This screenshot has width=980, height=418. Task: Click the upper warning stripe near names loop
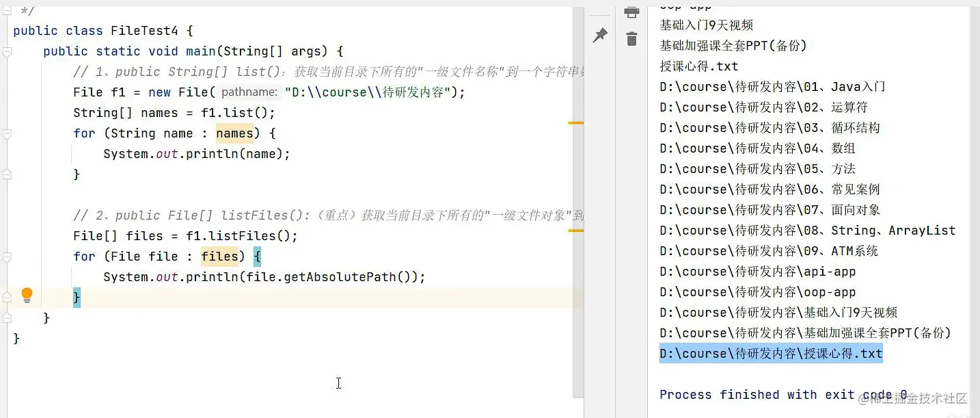point(576,123)
